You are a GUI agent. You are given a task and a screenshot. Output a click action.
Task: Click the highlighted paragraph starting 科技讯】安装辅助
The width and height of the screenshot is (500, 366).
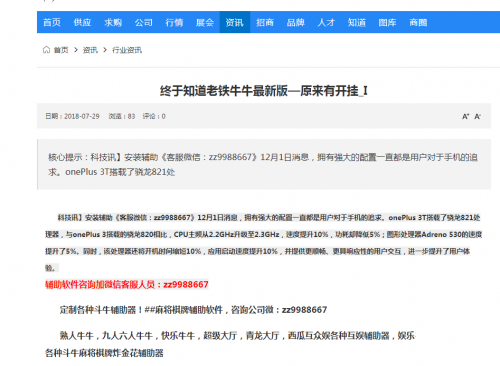coord(263,242)
